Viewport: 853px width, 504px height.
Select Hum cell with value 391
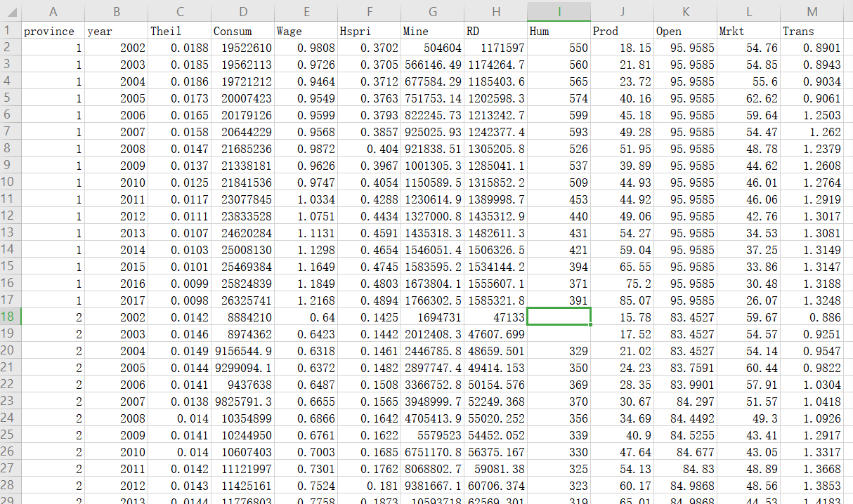tap(559, 300)
